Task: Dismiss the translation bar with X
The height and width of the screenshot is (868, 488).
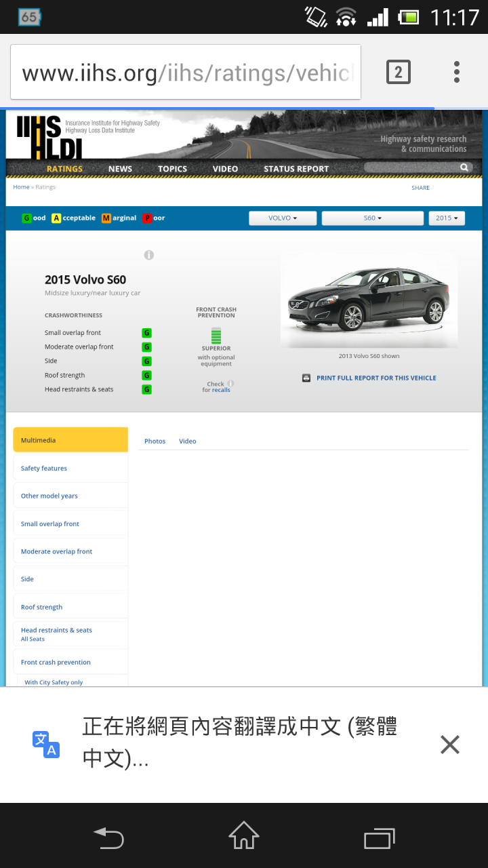Action: 450,745
